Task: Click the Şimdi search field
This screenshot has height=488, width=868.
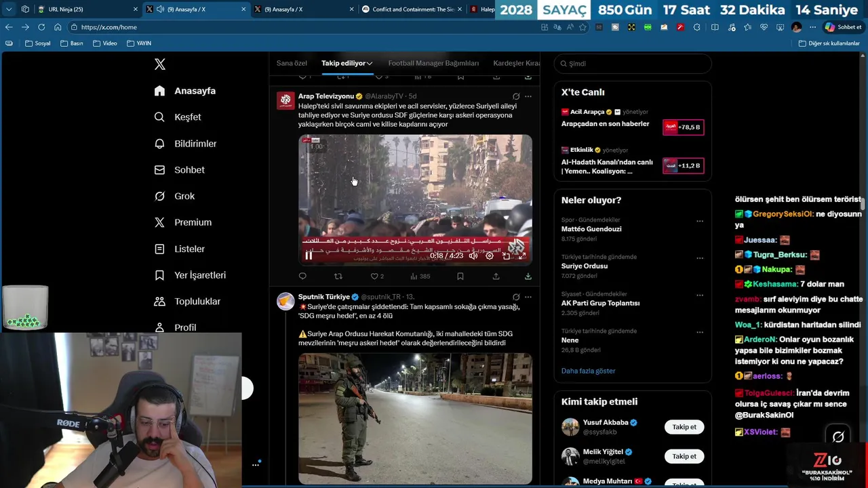Action: pyautogui.click(x=633, y=64)
